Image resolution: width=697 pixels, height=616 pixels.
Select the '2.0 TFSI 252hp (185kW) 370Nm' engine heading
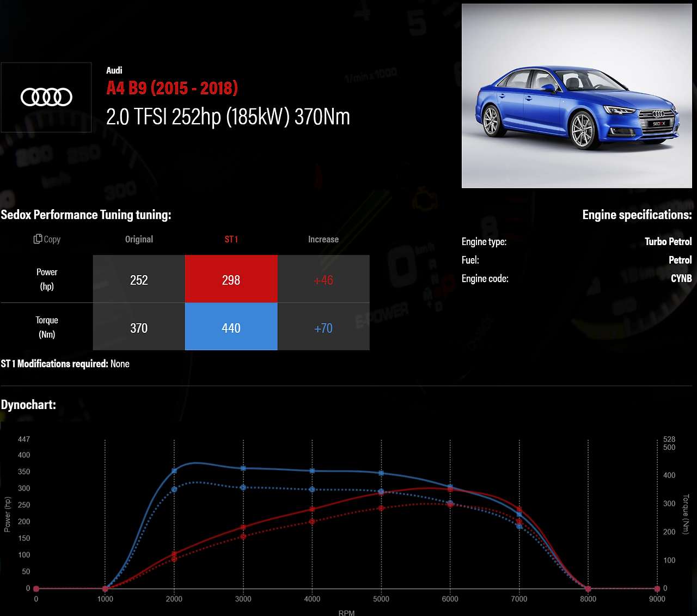tap(228, 117)
